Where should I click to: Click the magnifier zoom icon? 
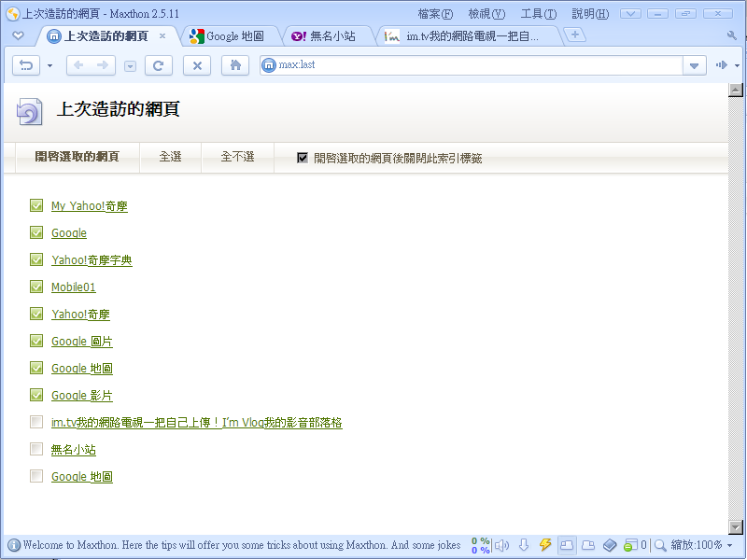pos(660,545)
